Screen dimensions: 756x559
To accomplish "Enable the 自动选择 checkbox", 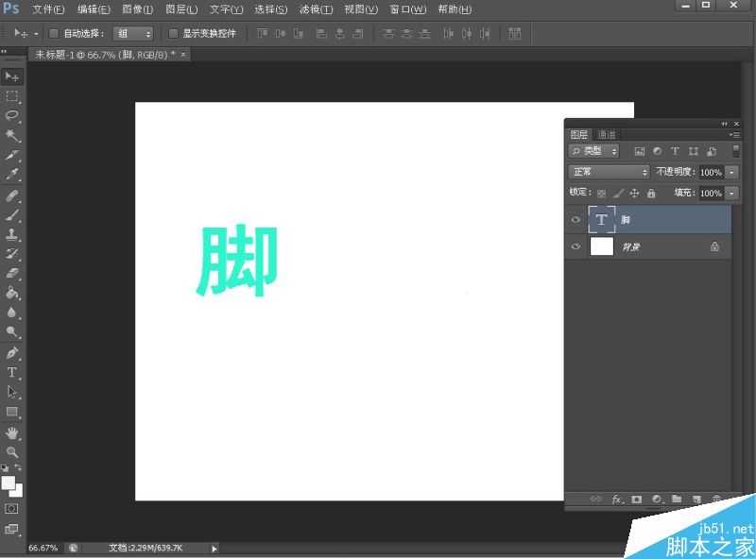I will 54,33.
